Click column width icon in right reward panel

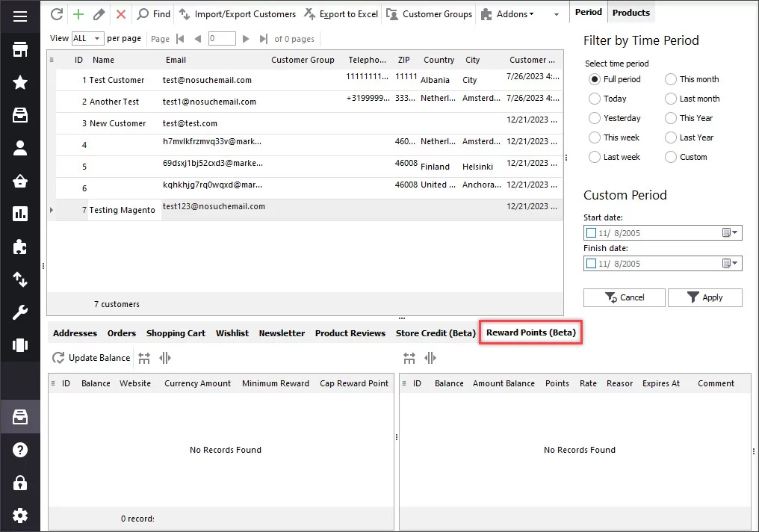pos(430,358)
